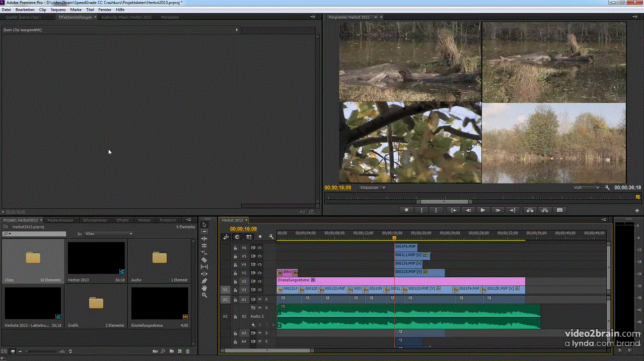Mark In point in Program monitor
Screen dimensions: 644x361
[x=421, y=210]
